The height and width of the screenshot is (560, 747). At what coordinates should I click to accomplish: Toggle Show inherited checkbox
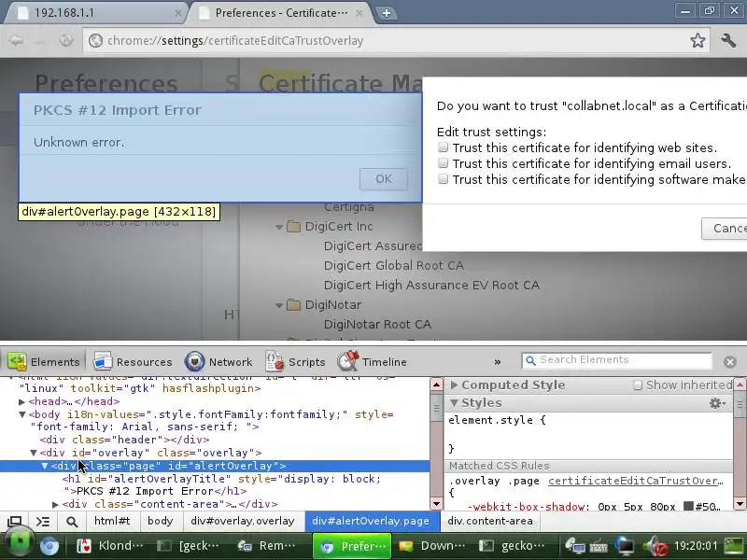(638, 385)
